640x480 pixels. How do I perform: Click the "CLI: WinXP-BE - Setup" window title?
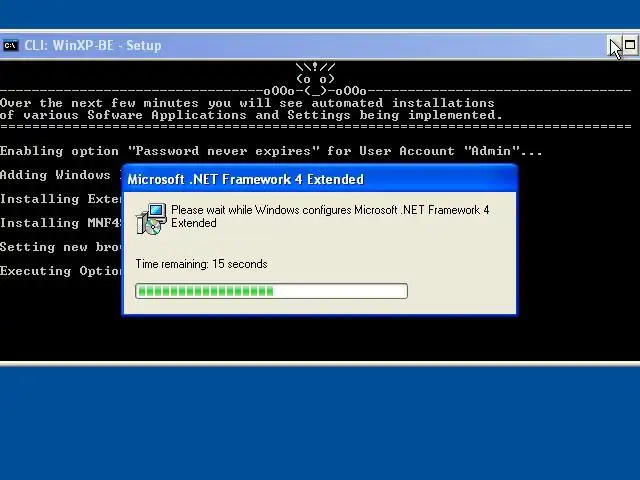[x=93, y=45]
